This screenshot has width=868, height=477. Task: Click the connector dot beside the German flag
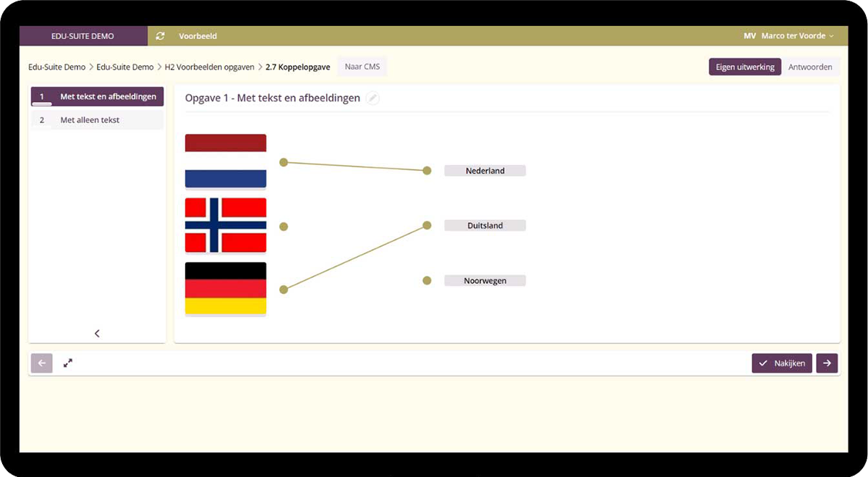point(284,290)
